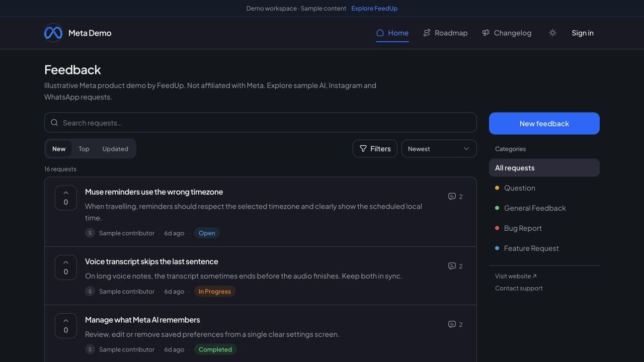The height and width of the screenshot is (362, 644).
Task: Filter by General Feedback category
Action: click(x=544, y=208)
